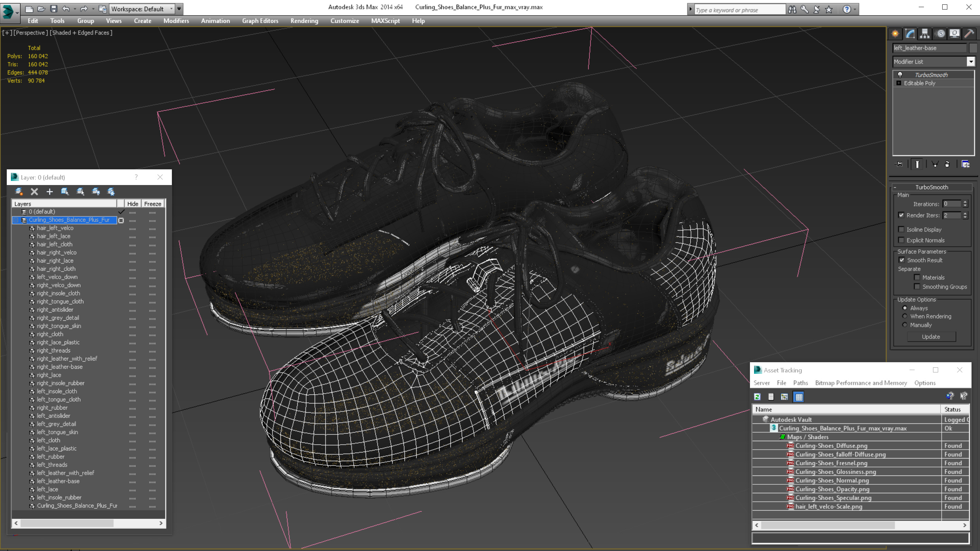Select When Rendering update option
The height and width of the screenshot is (551, 980).
coord(905,316)
